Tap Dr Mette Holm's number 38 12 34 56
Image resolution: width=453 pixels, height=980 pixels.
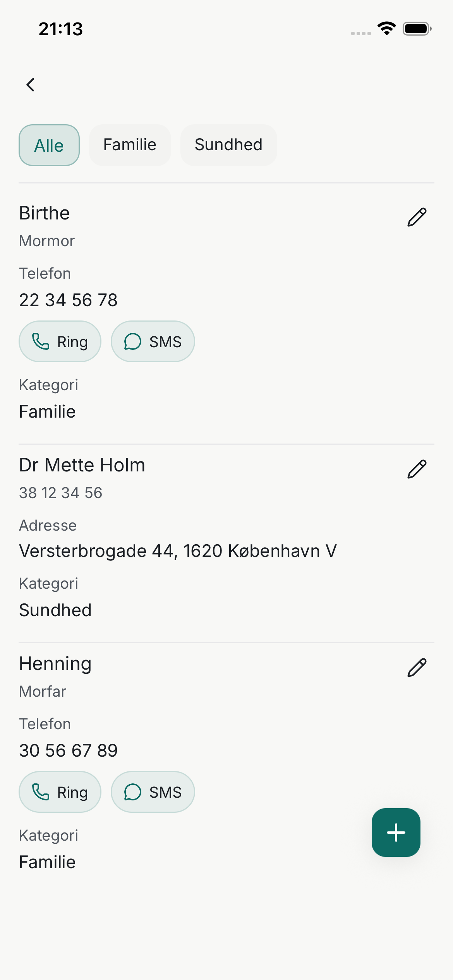(x=61, y=493)
